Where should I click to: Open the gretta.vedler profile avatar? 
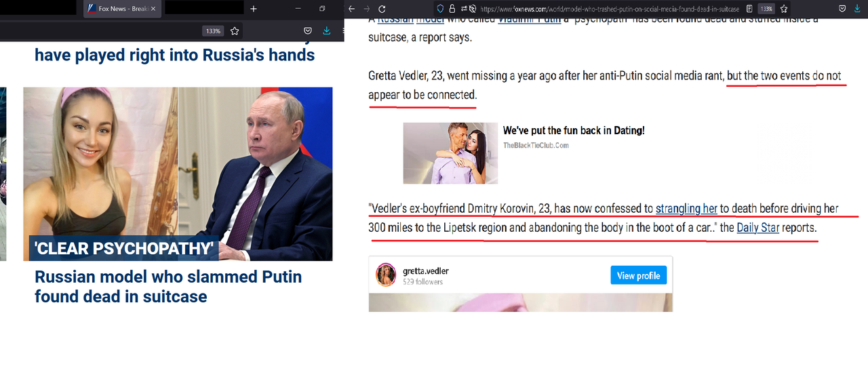pyautogui.click(x=387, y=275)
